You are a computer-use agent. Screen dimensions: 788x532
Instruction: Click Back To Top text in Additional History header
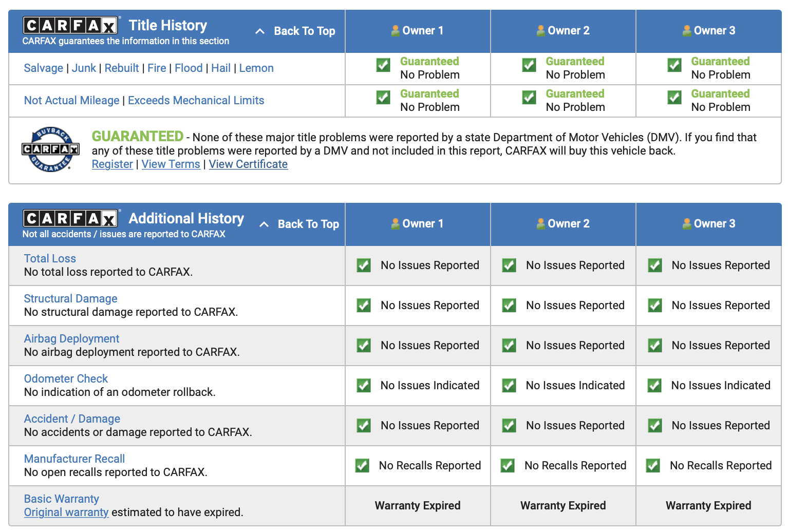[308, 224]
